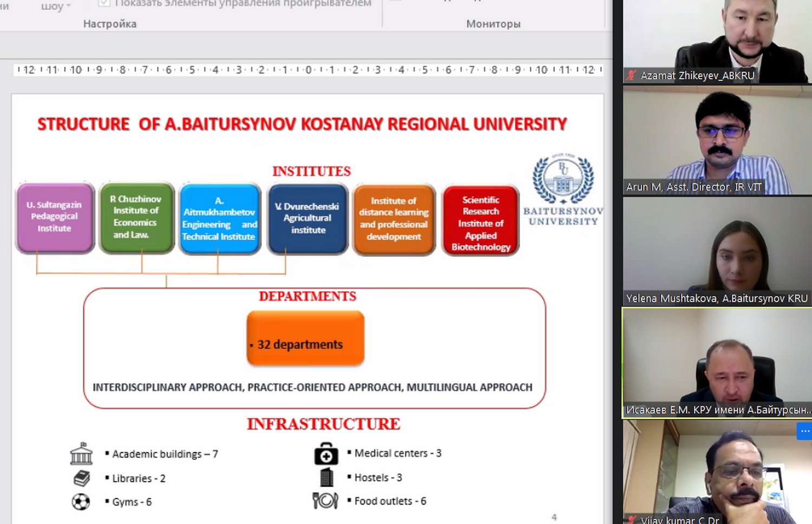812x524 pixels.
Task: Click the books icon beside Libraries
Action: click(x=82, y=478)
